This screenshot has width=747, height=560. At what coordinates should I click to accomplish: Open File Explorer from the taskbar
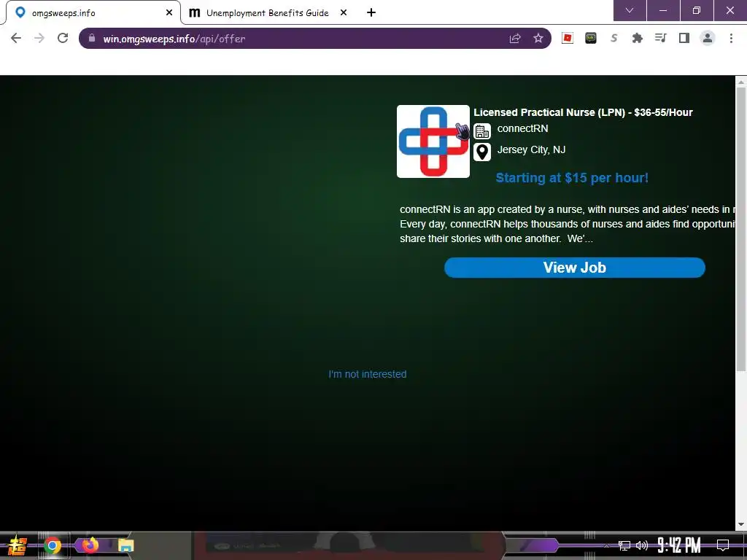125,545
